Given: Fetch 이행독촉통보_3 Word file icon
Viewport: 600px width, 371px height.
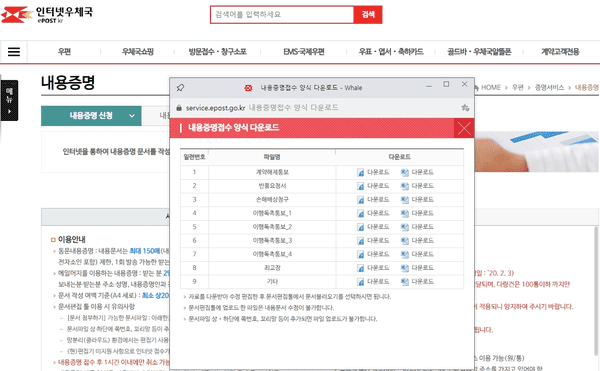Looking at the screenshot, I should (404, 241).
